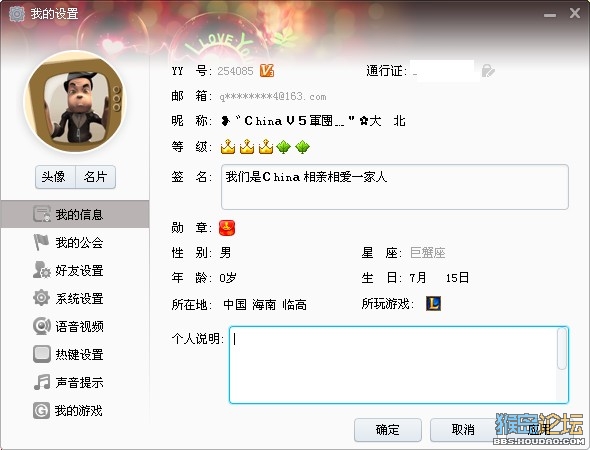Click the 名片 button
Image resolution: width=590 pixels, height=450 pixels.
[x=96, y=177]
